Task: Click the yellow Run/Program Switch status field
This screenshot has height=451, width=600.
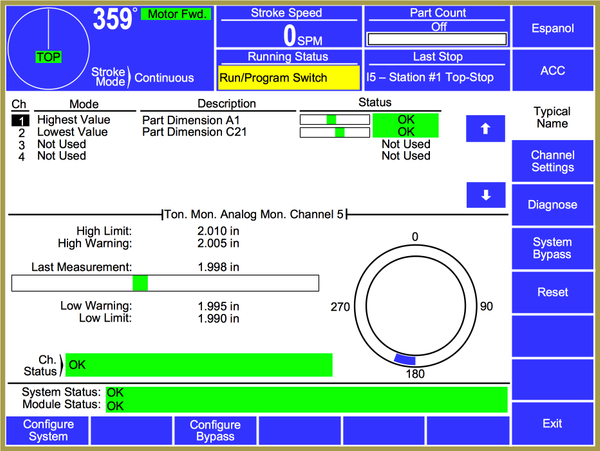Action: click(285, 77)
